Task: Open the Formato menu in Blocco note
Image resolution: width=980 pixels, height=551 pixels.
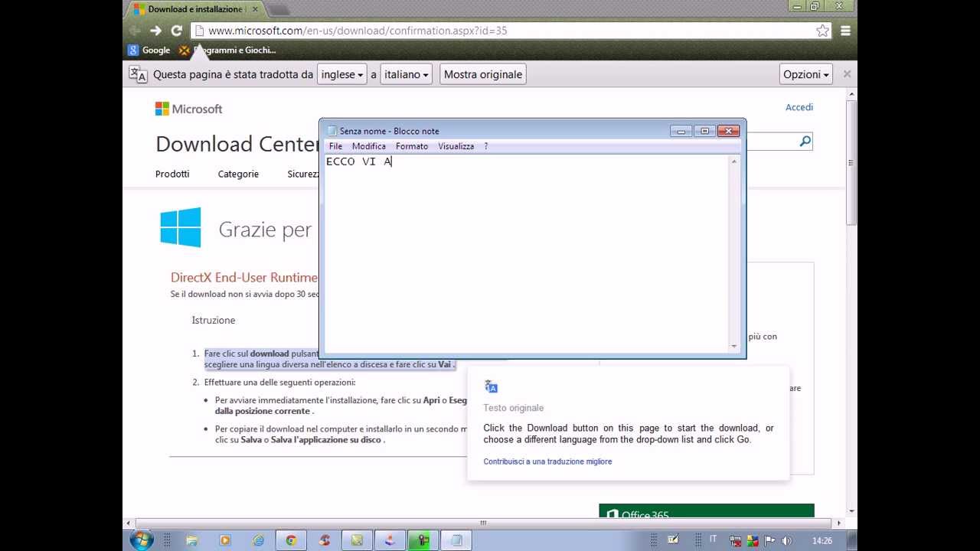Action: (412, 146)
